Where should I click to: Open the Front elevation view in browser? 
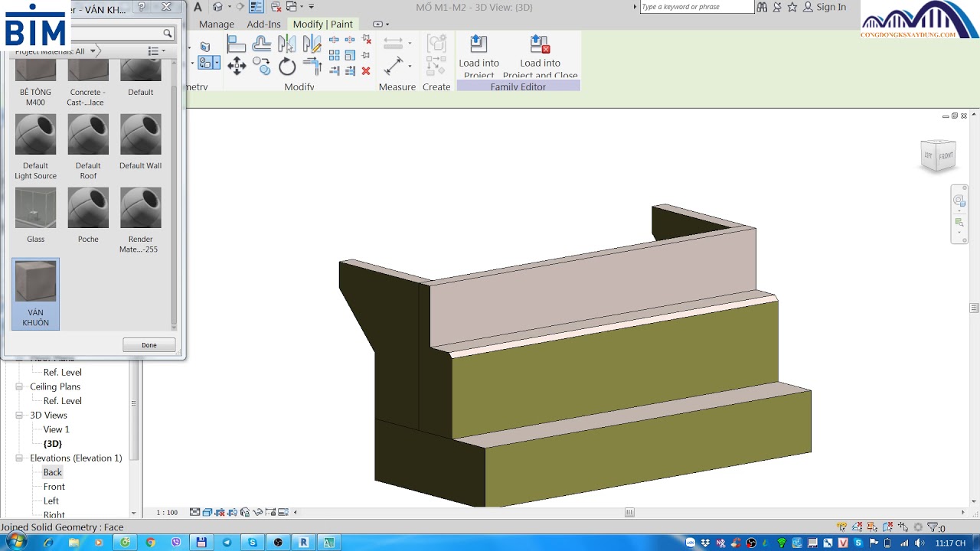click(x=54, y=487)
